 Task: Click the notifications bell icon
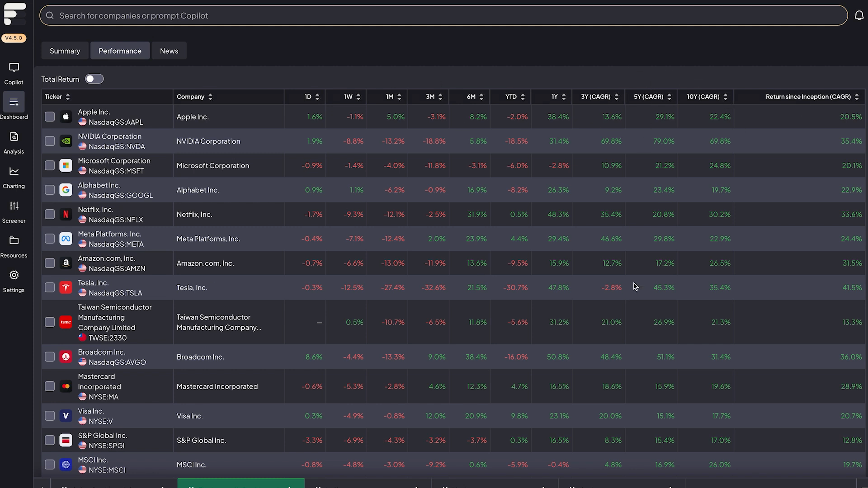coord(859,16)
